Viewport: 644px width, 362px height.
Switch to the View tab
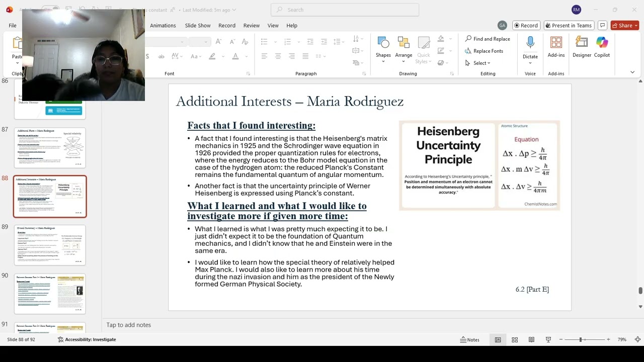(273, 26)
